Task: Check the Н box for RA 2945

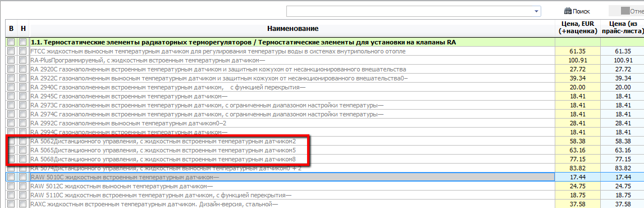Action: click(x=23, y=96)
